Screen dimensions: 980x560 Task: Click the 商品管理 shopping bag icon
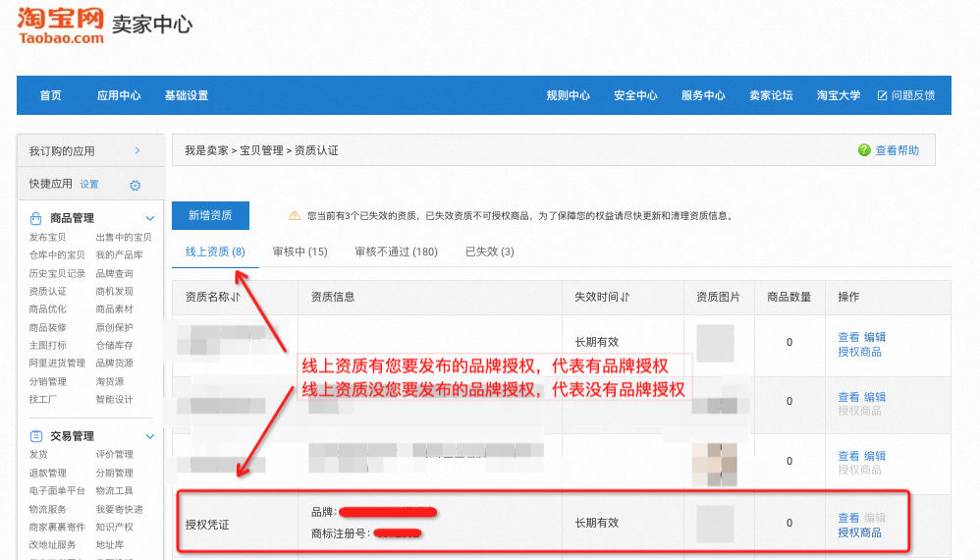(x=35, y=218)
